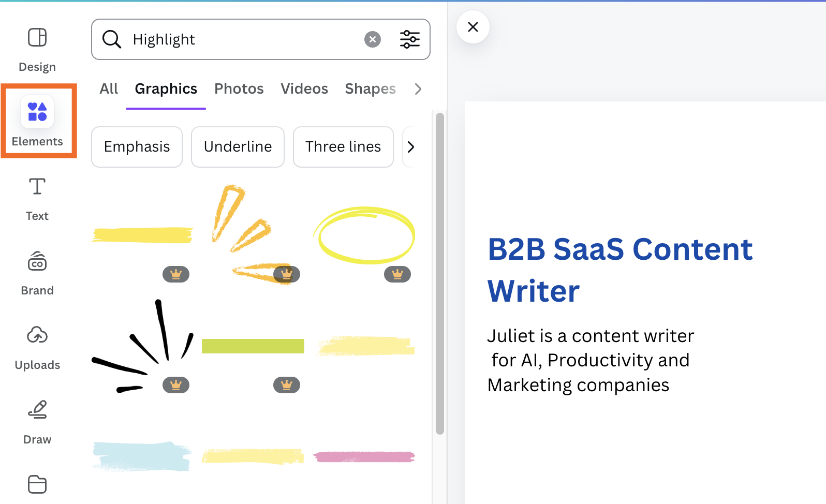This screenshot has width=826, height=504.
Task: Add the black hand-drawn burst lines graphic
Action: click(143, 346)
